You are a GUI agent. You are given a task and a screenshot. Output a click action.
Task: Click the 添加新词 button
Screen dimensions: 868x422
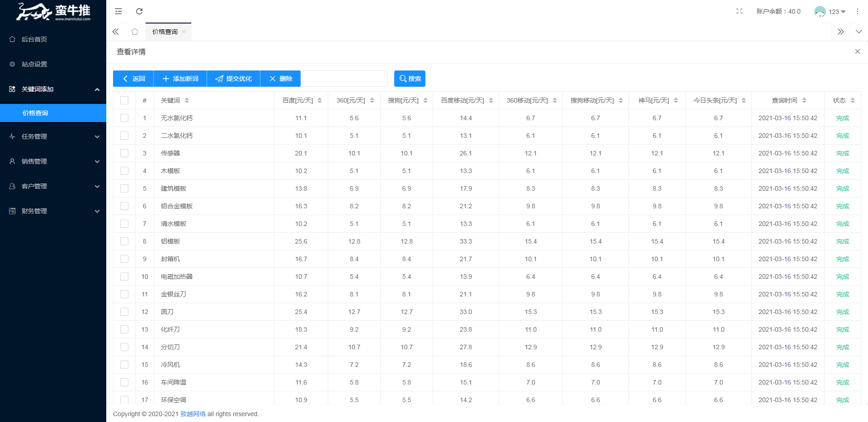coord(180,79)
